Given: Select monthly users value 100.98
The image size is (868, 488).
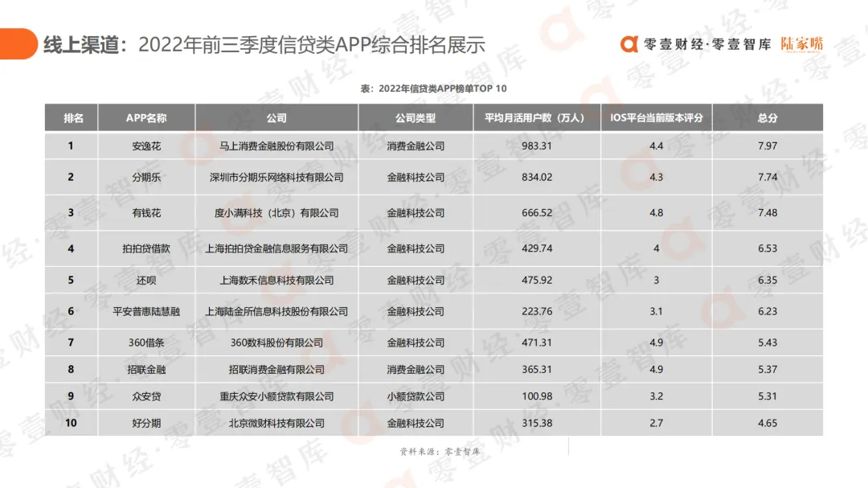Looking at the screenshot, I should pos(536,396).
